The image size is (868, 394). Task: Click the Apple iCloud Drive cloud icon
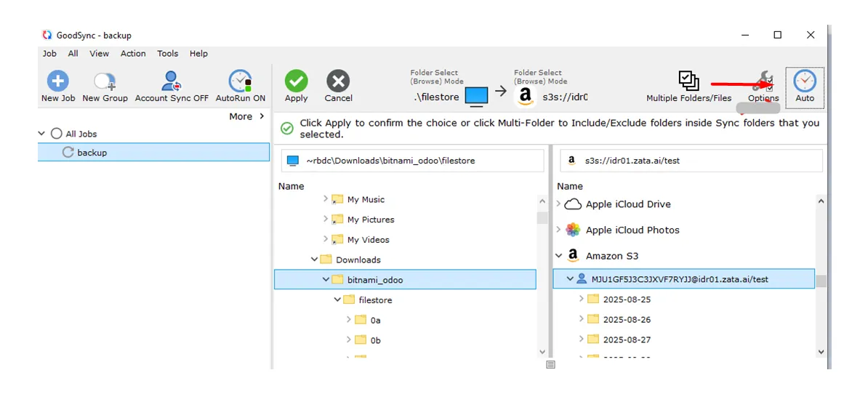coord(573,204)
